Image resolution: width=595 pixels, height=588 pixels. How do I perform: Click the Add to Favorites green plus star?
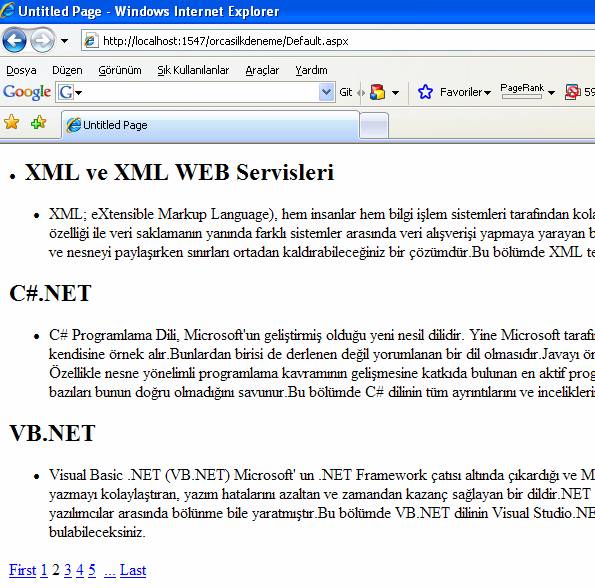click(38, 122)
